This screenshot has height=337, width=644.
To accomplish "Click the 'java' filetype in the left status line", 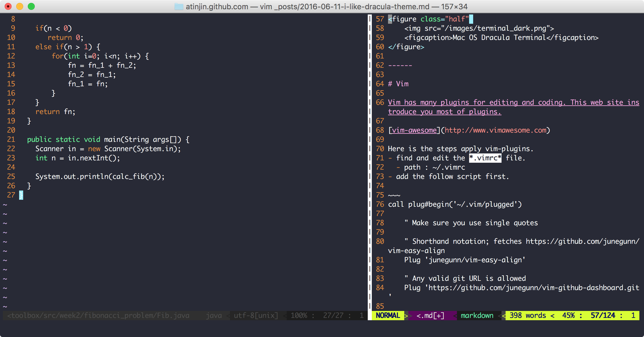I will (214, 315).
